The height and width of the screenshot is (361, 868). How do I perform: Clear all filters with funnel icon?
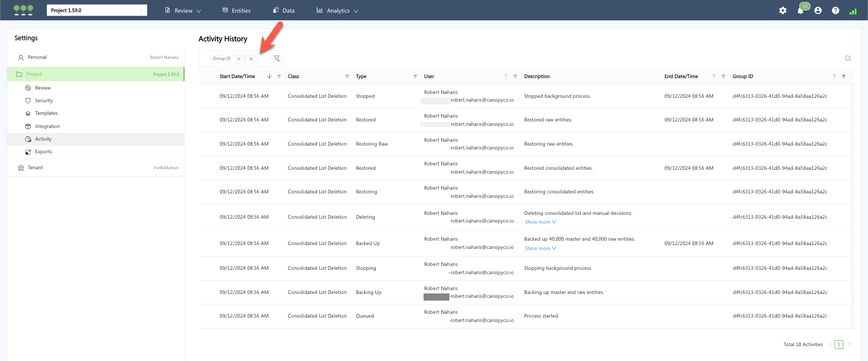277,58
